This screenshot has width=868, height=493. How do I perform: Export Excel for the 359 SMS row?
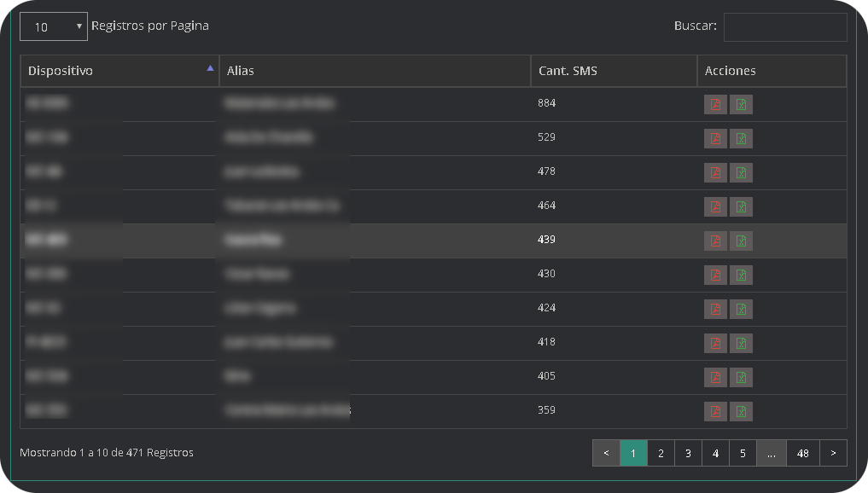pos(741,411)
